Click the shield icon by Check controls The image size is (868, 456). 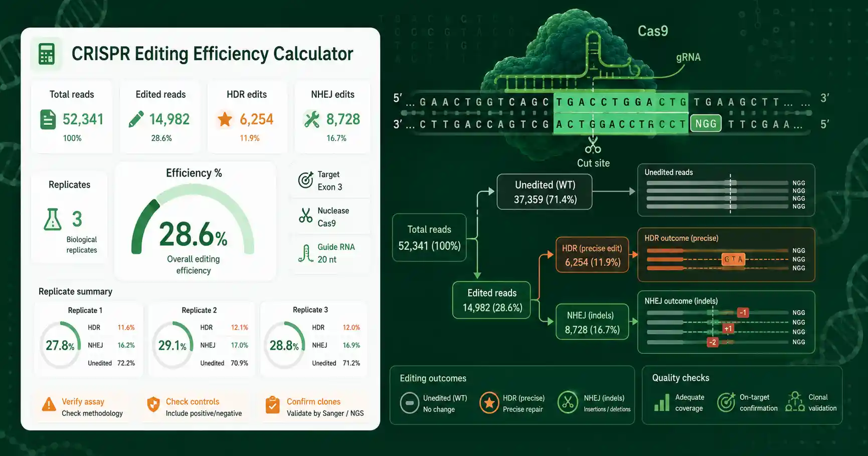click(153, 404)
